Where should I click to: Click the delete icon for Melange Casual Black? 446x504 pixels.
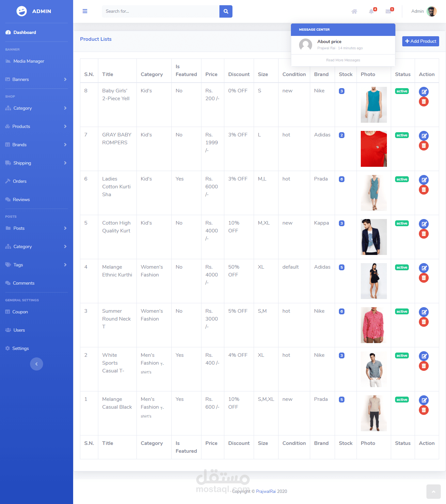pos(424,410)
